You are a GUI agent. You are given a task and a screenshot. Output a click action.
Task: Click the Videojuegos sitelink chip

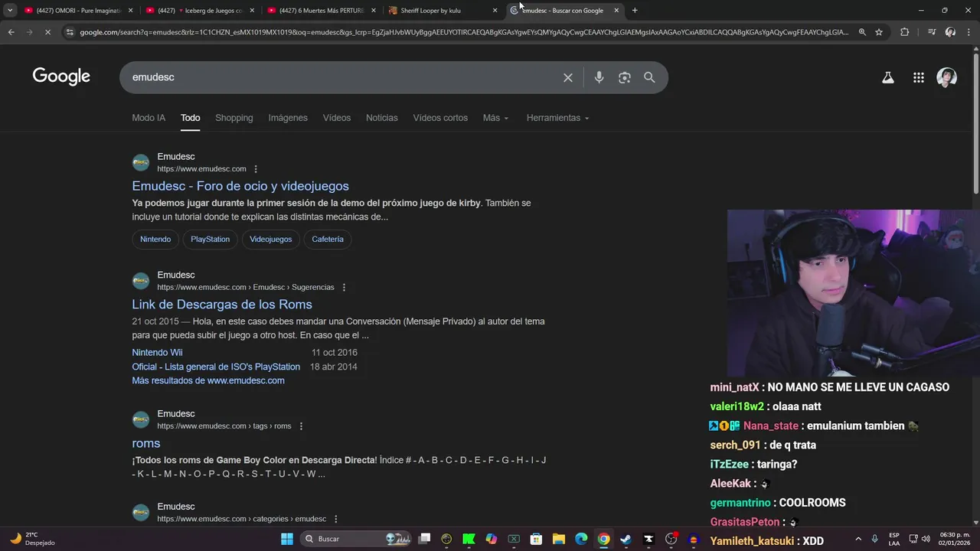point(271,240)
